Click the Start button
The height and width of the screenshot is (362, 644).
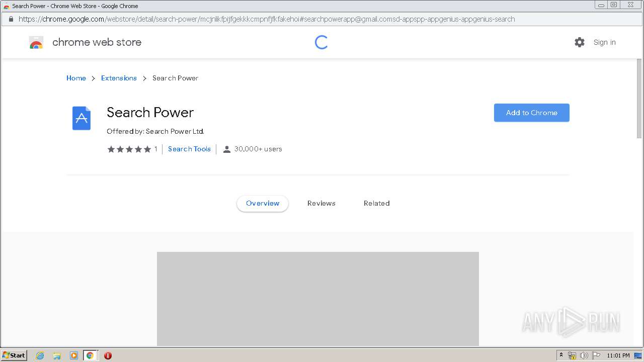point(14,355)
